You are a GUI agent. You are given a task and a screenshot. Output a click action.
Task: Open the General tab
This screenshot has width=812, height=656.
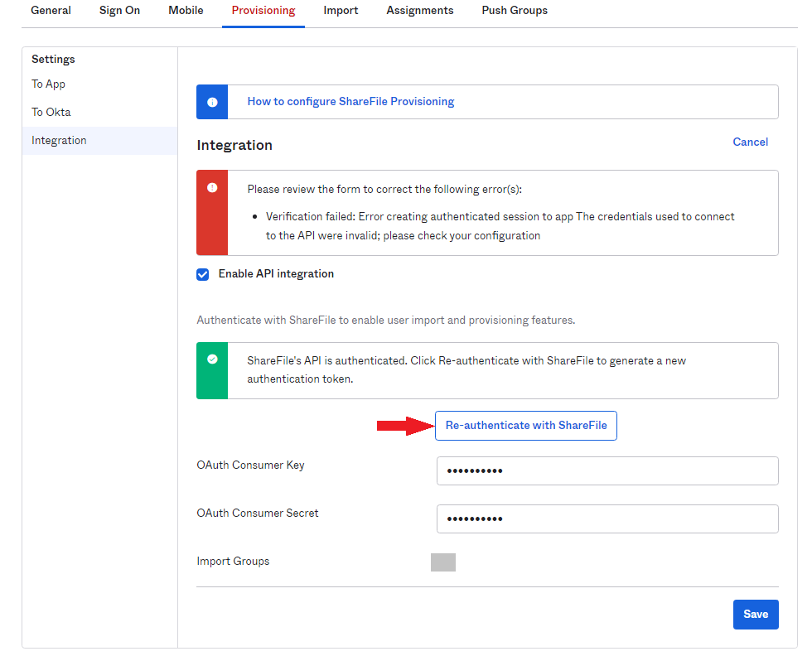[51, 11]
